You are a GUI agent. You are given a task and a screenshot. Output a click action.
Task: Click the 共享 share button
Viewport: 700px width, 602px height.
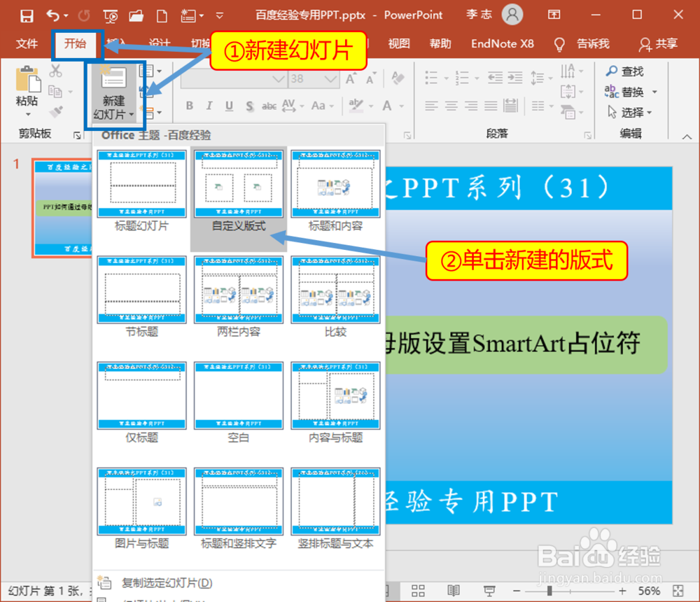coord(658,44)
